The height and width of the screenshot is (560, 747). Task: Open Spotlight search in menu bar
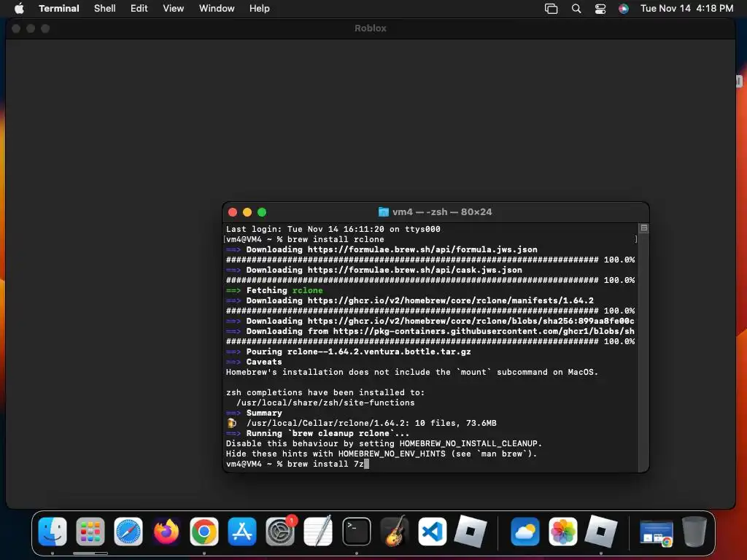click(576, 9)
